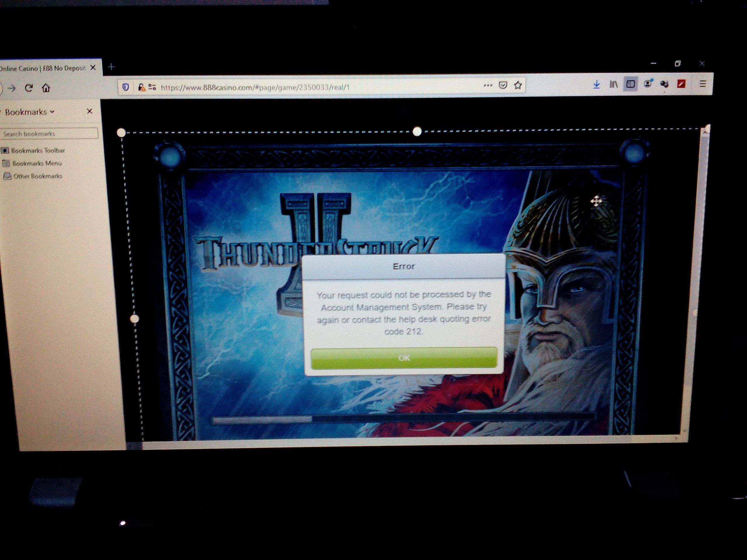Open the Firefox Account icon
Image resolution: width=747 pixels, height=560 pixels.
pos(648,84)
